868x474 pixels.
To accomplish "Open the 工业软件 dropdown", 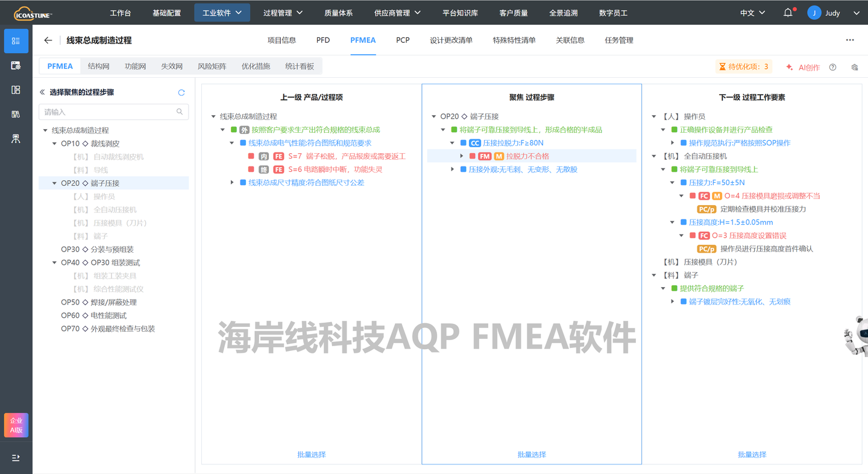I will 222,11.
